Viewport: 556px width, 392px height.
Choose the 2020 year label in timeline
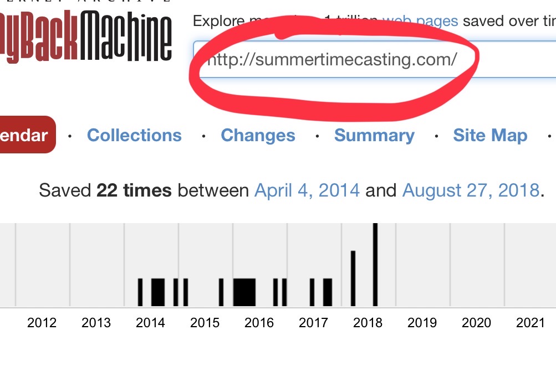[x=477, y=322]
